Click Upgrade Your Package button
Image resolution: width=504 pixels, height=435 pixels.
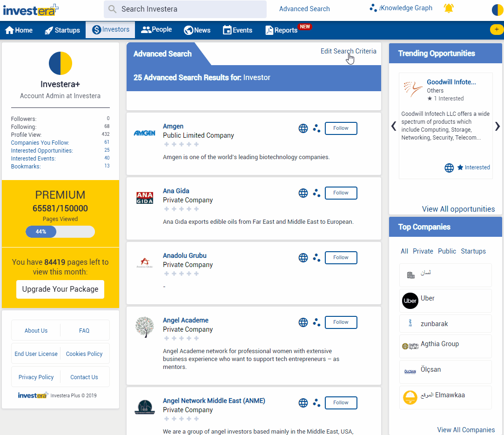60,289
